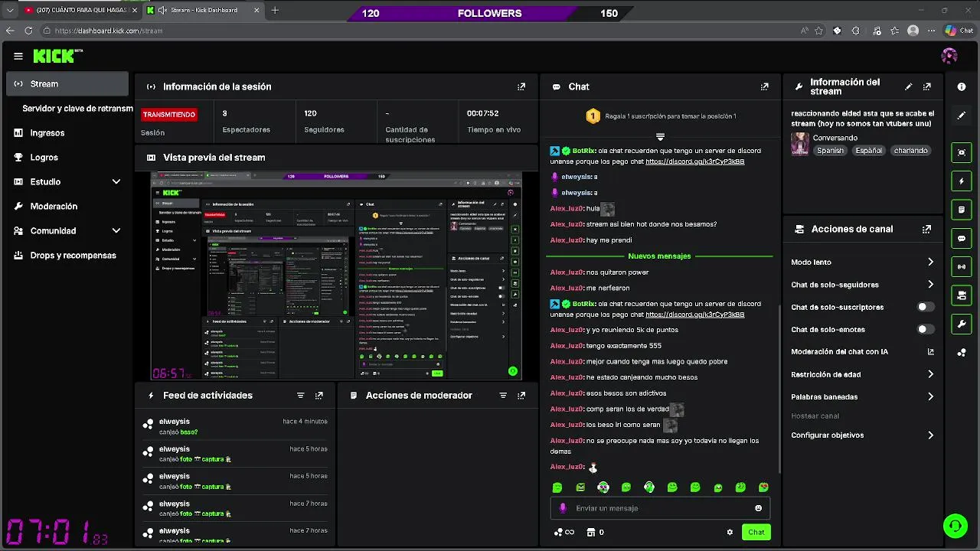
Task: Click the stream preview thumbnail
Action: (337, 275)
